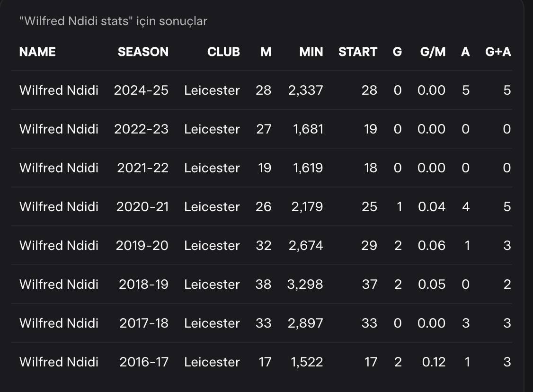Viewport: 533px width, 392px height.
Task: Select the 2024-25 season row
Action: coord(262,90)
